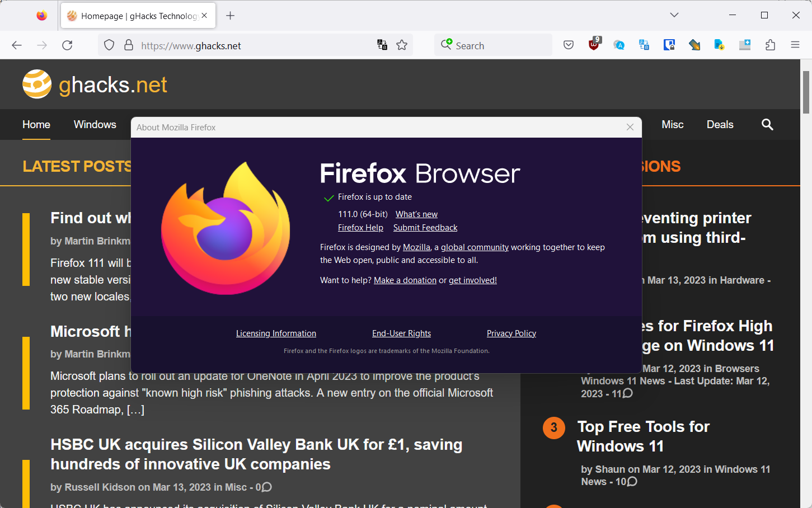The image size is (812, 508).
Task: Open Firefox View pinned tab icon
Action: pos(42,16)
